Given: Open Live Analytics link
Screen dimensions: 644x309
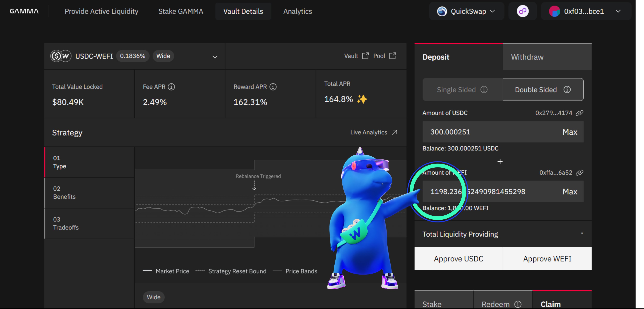Looking at the screenshot, I should [374, 132].
